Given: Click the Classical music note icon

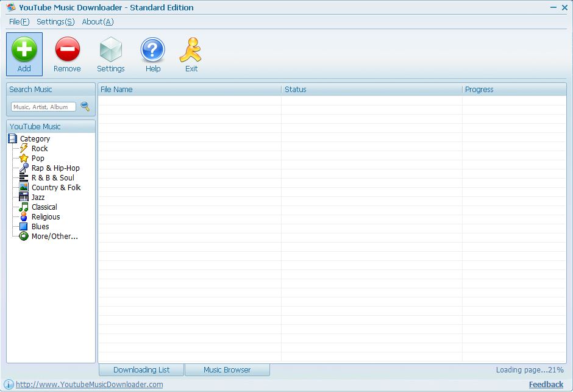Looking at the screenshot, I should pos(24,207).
